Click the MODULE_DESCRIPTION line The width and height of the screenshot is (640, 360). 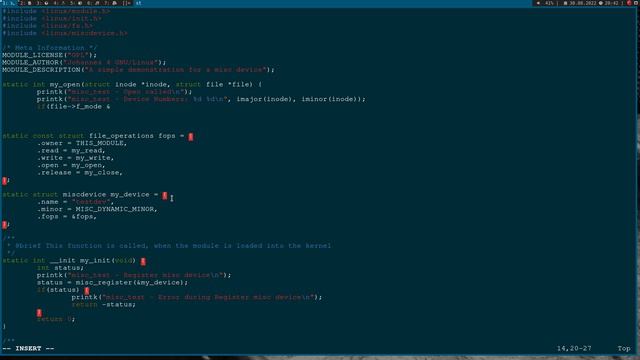tap(138, 70)
